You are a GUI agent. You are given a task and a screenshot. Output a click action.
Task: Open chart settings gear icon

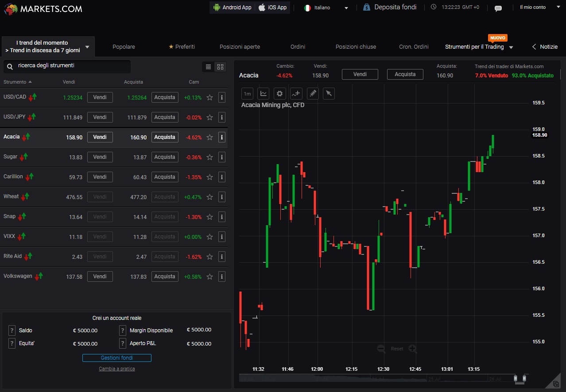[279, 93]
